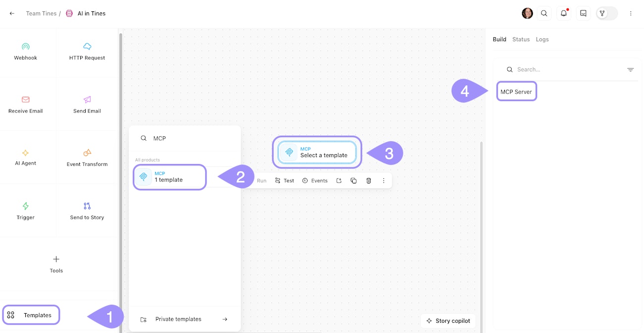Pick the AI Agent action

pos(26,157)
